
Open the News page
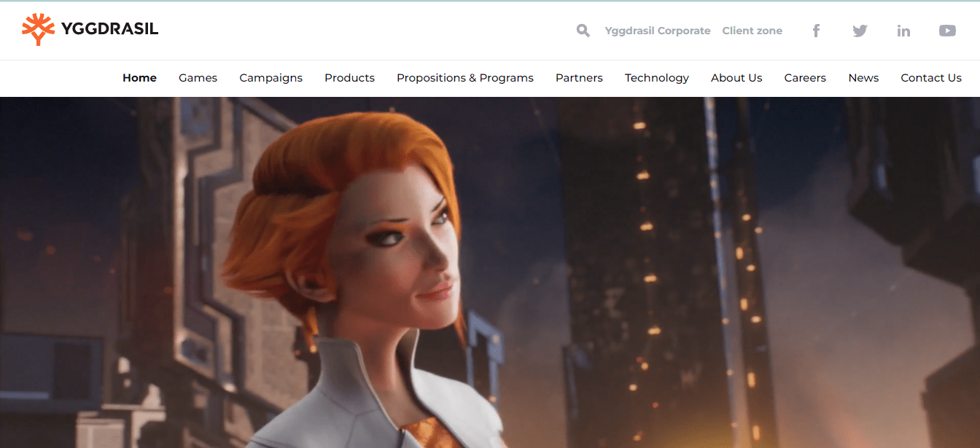click(x=863, y=78)
